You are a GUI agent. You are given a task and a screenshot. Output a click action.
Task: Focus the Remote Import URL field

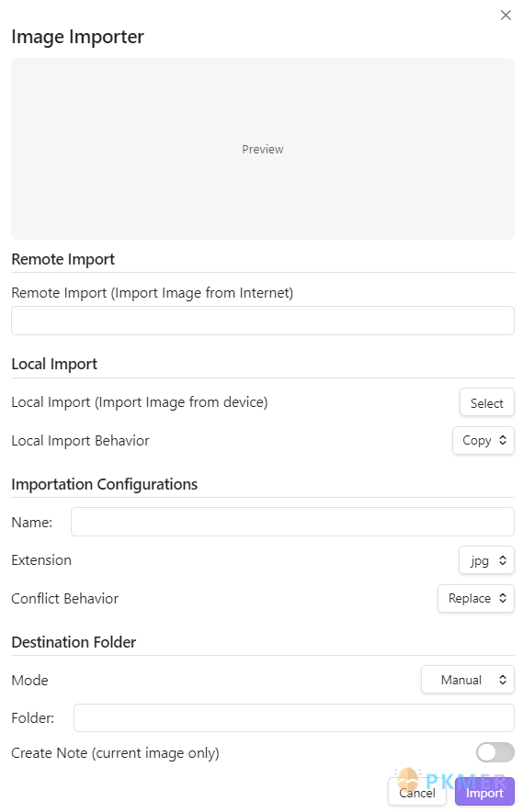point(263,321)
